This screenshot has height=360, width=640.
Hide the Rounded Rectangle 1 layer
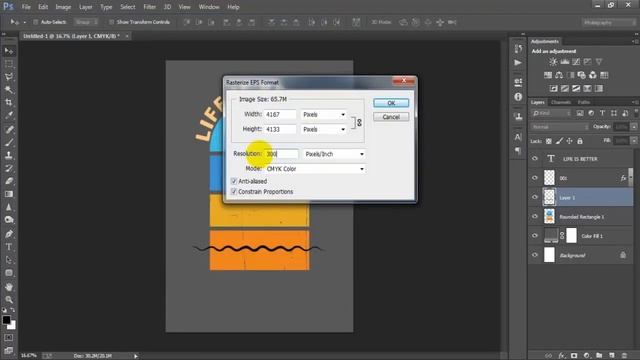(535, 216)
